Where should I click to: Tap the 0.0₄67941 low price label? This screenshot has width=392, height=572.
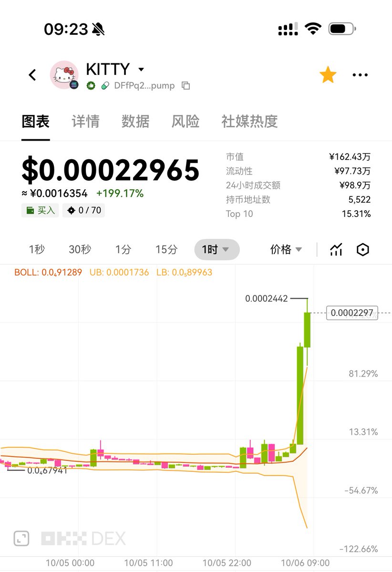tap(47, 470)
